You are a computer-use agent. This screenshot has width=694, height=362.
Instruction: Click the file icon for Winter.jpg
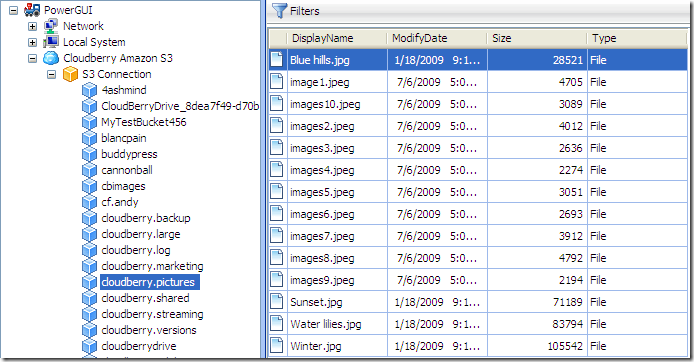[x=277, y=346]
